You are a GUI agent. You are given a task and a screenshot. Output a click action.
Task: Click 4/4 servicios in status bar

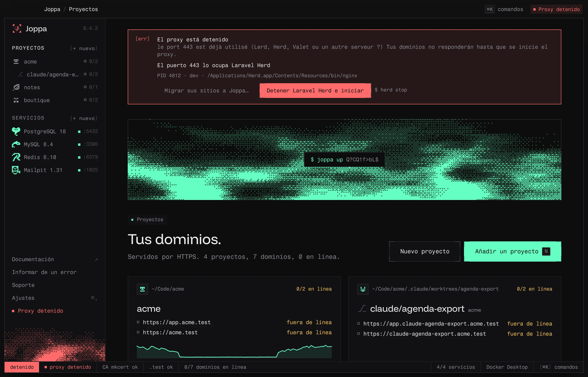[456, 367]
